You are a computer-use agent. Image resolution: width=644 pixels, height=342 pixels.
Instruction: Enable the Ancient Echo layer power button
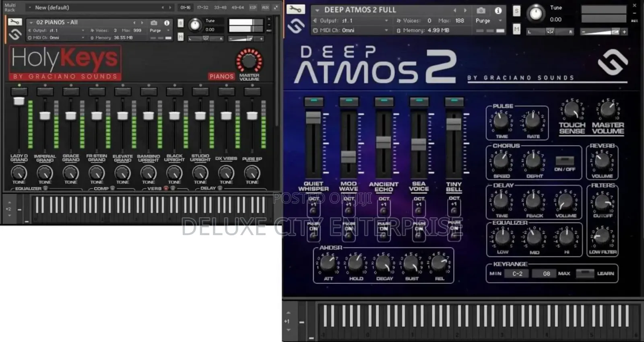384,101
